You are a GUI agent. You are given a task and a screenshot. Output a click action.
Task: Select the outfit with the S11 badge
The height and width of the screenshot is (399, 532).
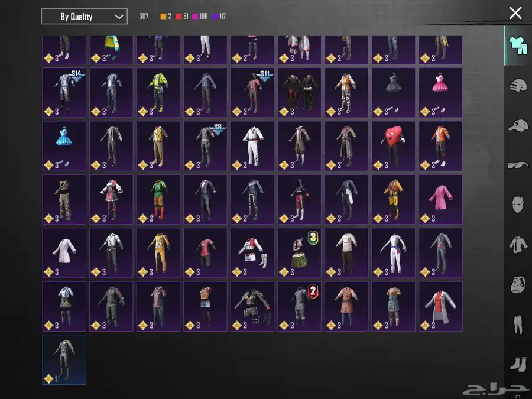pyautogui.click(x=252, y=93)
